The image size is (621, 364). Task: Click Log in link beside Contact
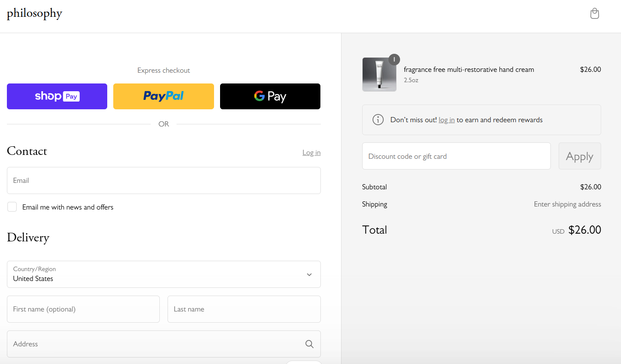(x=311, y=153)
